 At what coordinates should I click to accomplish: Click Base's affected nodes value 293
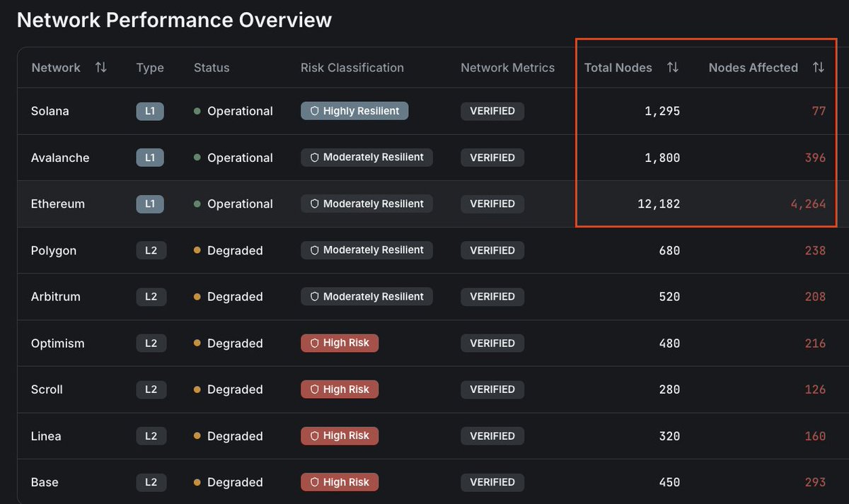(x=815, y=482)
